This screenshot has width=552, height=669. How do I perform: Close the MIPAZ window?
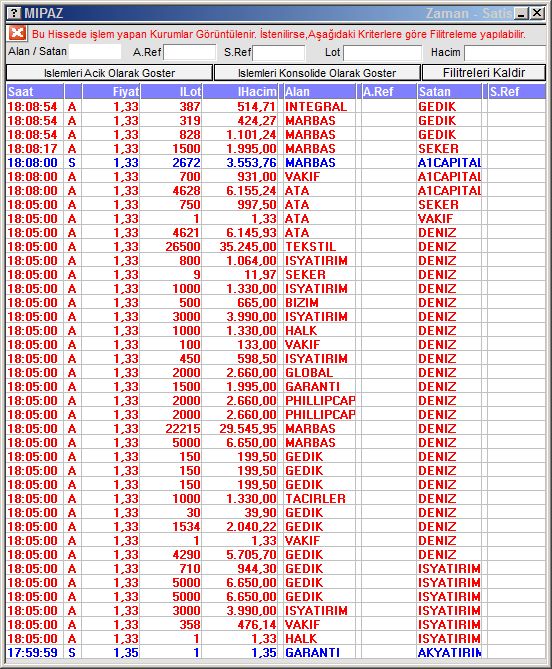(x=537, y=13)
